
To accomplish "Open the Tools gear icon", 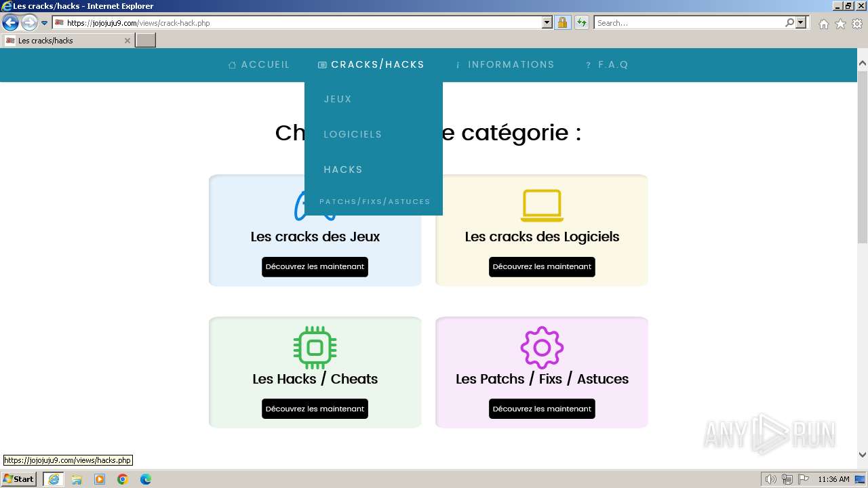I will point(857,24).
